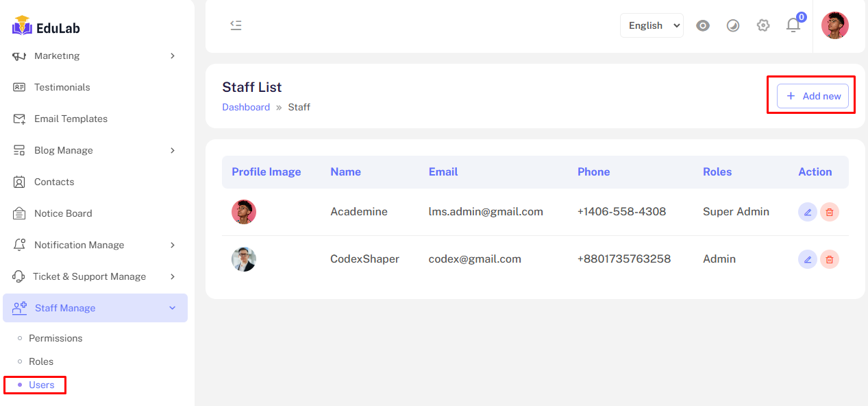Follow the Dashboard breadcrumb link
Viewport: 868px width, 406px height.
click(246, 107)
